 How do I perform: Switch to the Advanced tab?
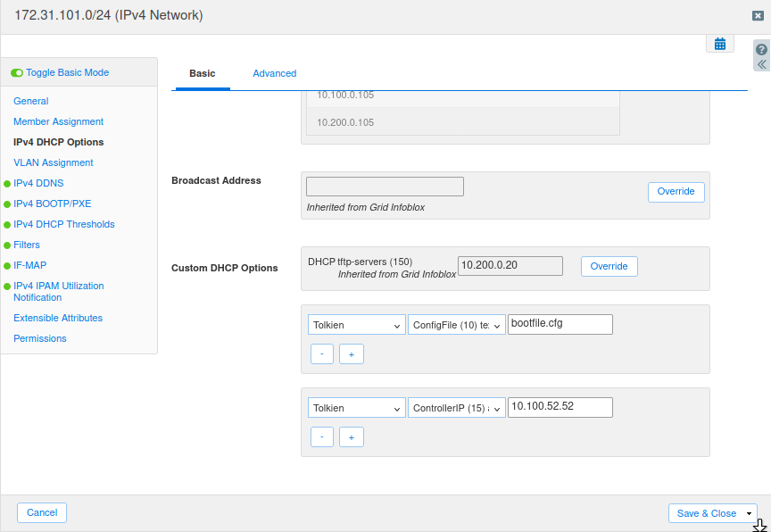[x=274, y=73]
